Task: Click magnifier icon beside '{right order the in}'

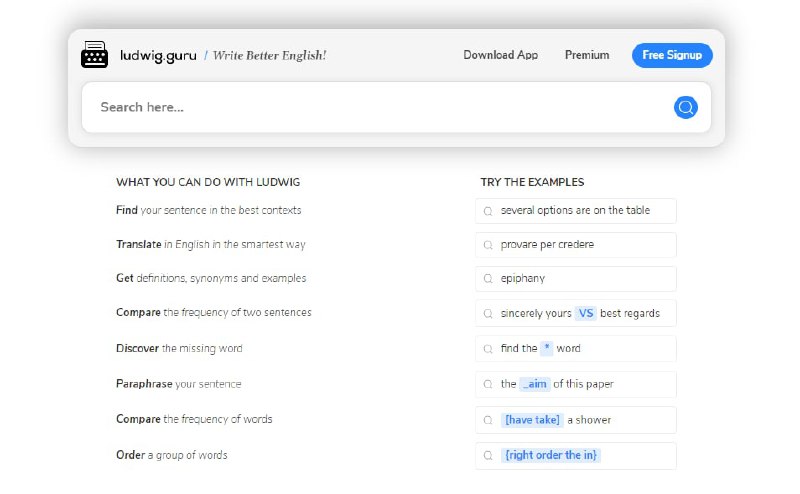Action: (488, 455)
